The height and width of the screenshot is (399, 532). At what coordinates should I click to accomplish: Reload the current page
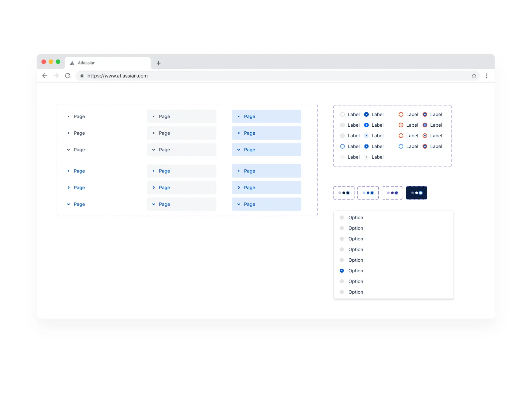(x=67, y=75)
